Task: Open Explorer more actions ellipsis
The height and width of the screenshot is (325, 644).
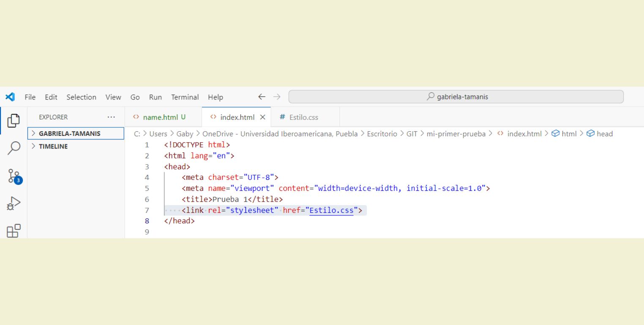Action: tap(111, 117)
